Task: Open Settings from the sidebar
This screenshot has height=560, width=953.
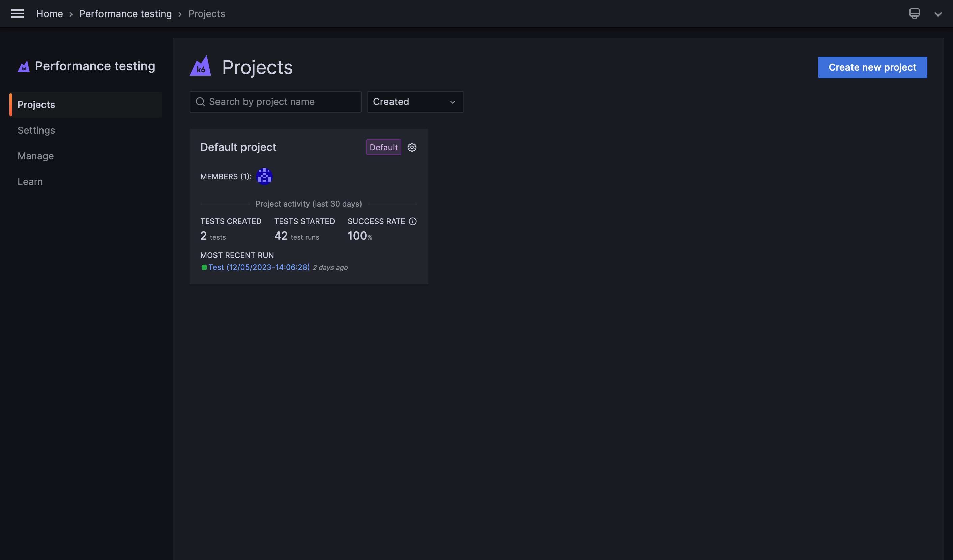Action: tap(36, 130)
